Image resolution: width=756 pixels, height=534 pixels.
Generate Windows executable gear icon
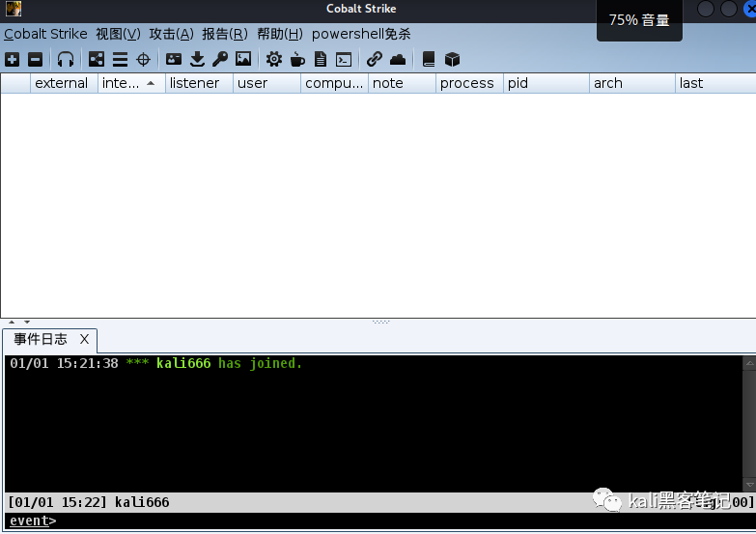(x=274, y=59)
